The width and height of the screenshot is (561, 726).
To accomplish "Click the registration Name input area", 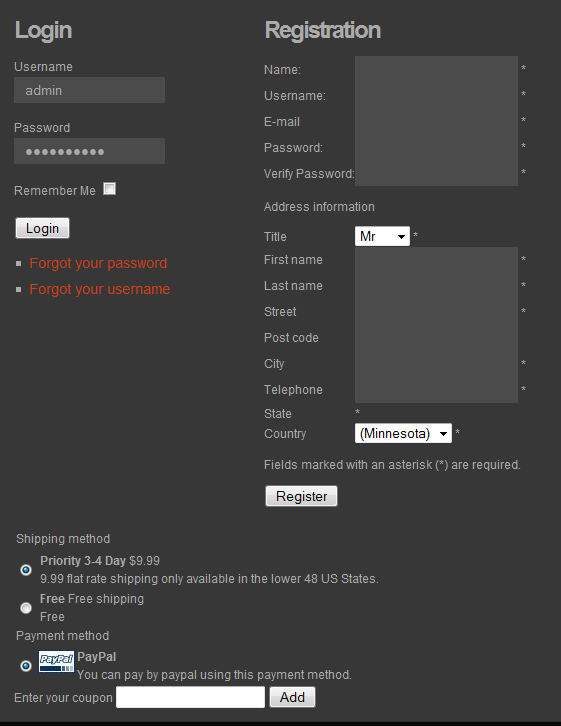I will pyautogui.click(x=436, y=69).
